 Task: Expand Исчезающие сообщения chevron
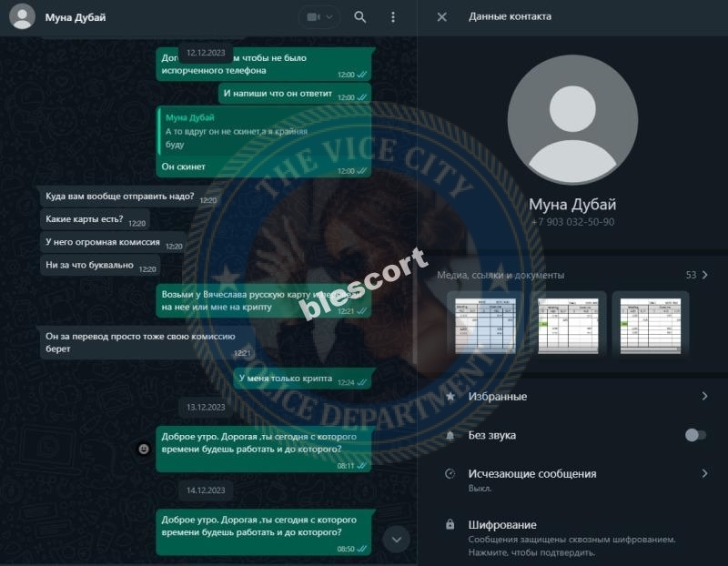704,473
